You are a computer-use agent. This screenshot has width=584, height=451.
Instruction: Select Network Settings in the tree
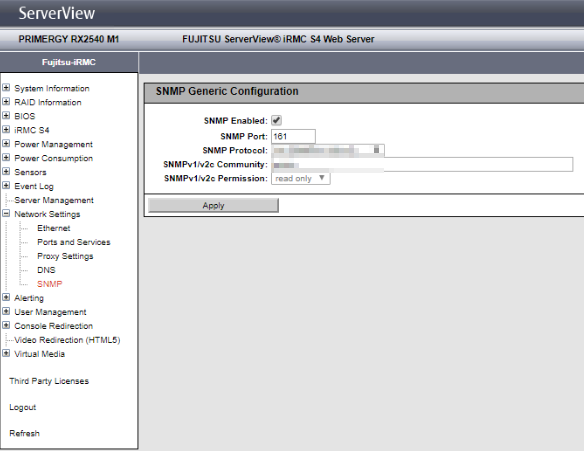[47, 214]
